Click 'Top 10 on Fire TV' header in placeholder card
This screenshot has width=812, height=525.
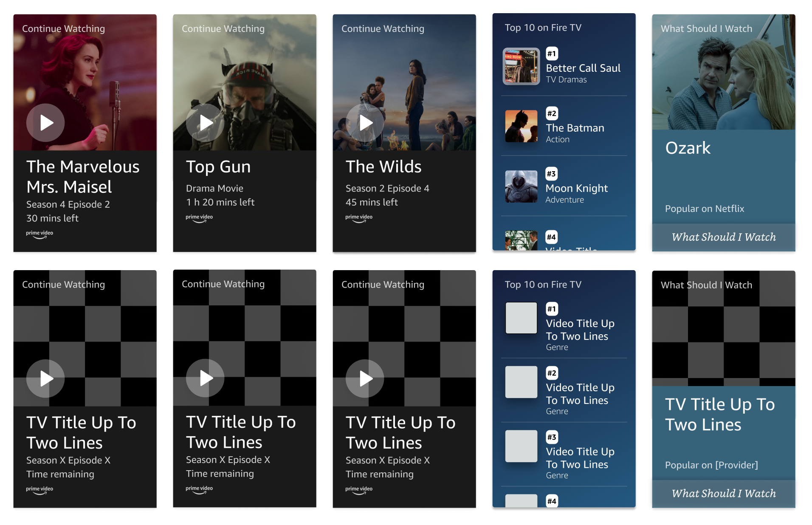tap(543, 285)
